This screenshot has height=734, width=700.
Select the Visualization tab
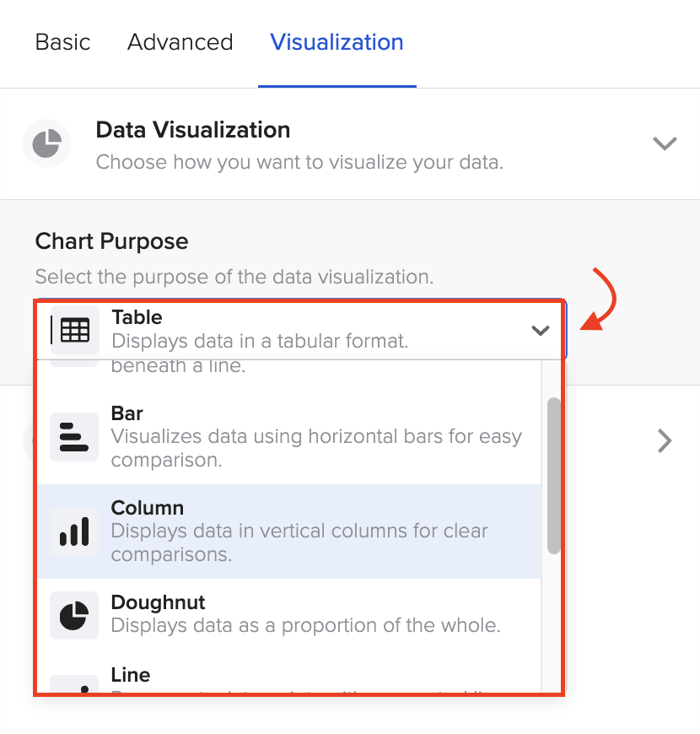pyautogui.click(x=337, y=42)
